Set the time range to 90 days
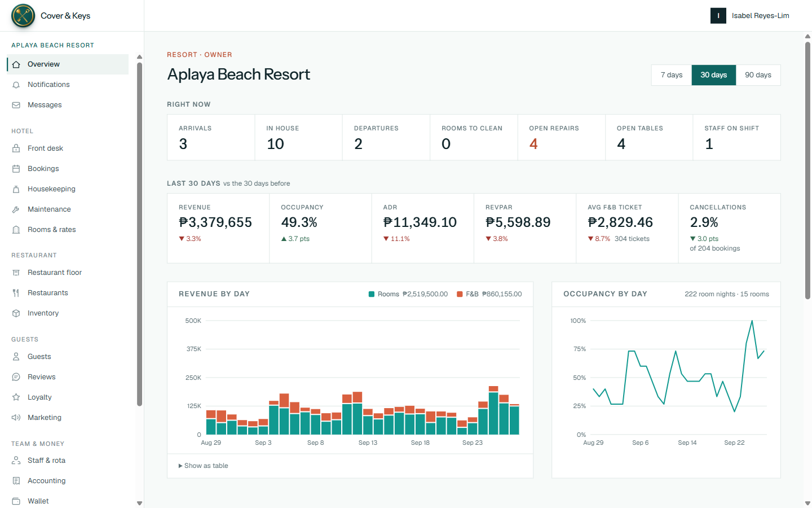812x508 pixels. [x=758, y=75]
